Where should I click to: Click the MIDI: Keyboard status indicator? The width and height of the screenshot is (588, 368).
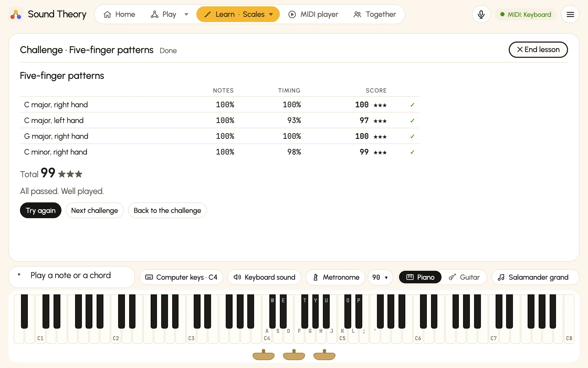click(526, 14)
